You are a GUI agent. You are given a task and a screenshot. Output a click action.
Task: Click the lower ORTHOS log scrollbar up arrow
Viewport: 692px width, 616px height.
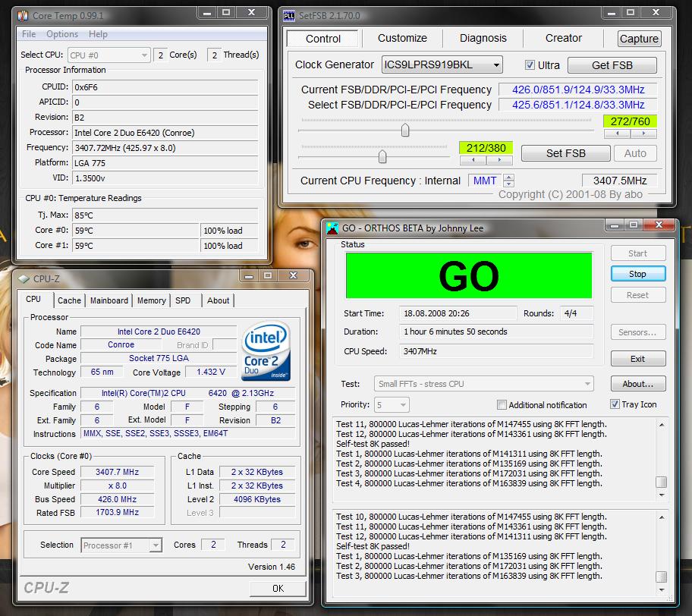[662, 517]
